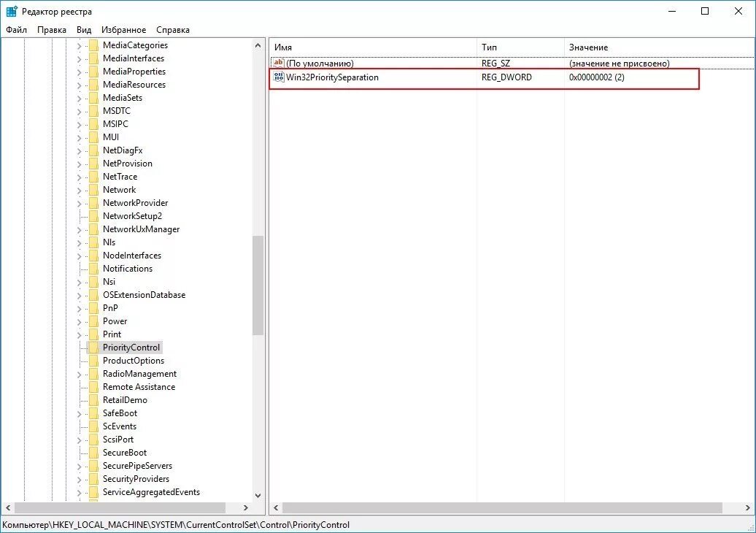Viewport: 756px width, 533px height.
Task: Expand the ScsiPort key
Action: (80, 440)
